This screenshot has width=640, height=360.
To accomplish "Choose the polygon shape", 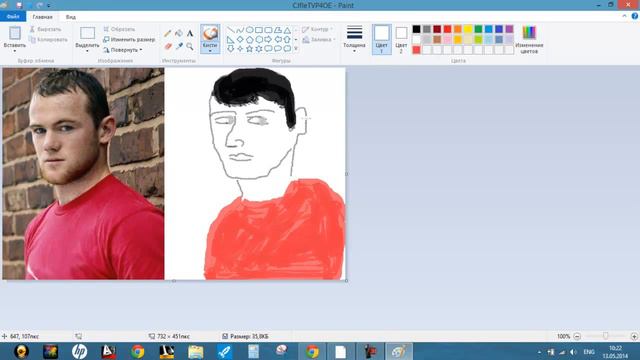I will pos(278,30).
